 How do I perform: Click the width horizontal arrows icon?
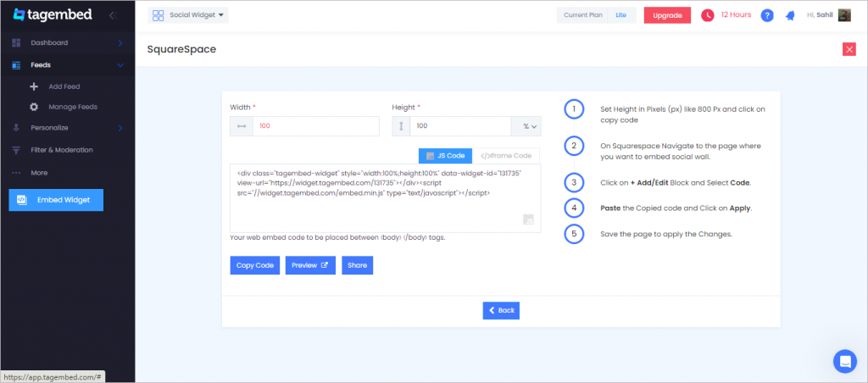point(242,126)
